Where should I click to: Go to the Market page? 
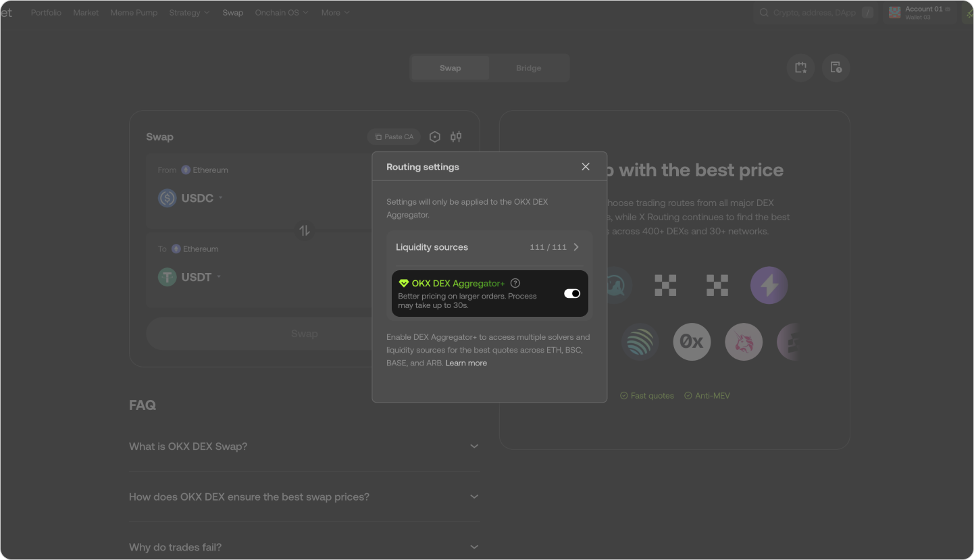coord(86,13)
